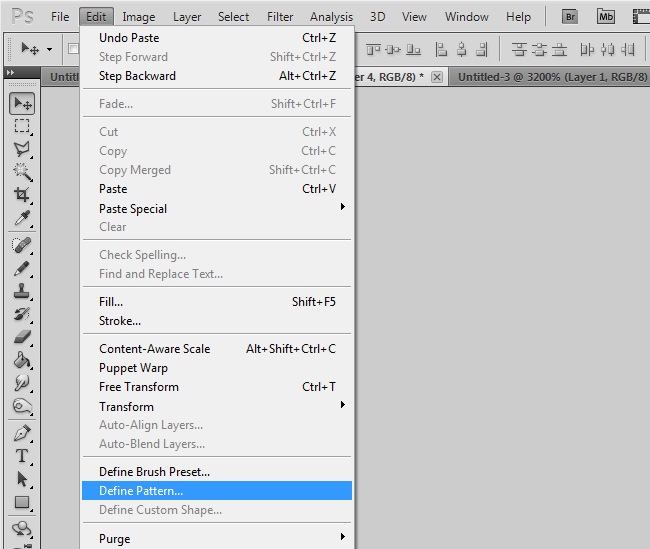Screen dimensions: 650x549
Task: Select the Clone Stamp tool
Action: [22, 291]
